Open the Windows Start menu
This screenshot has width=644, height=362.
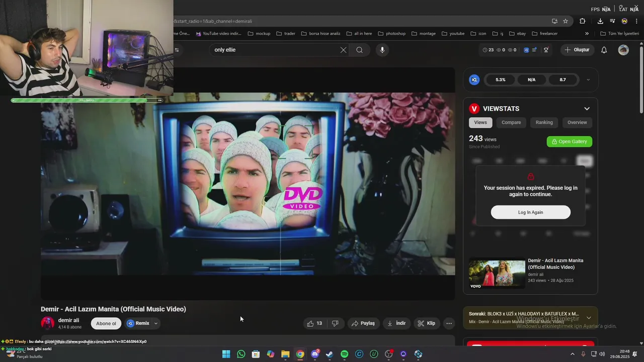tap(226, 354)
